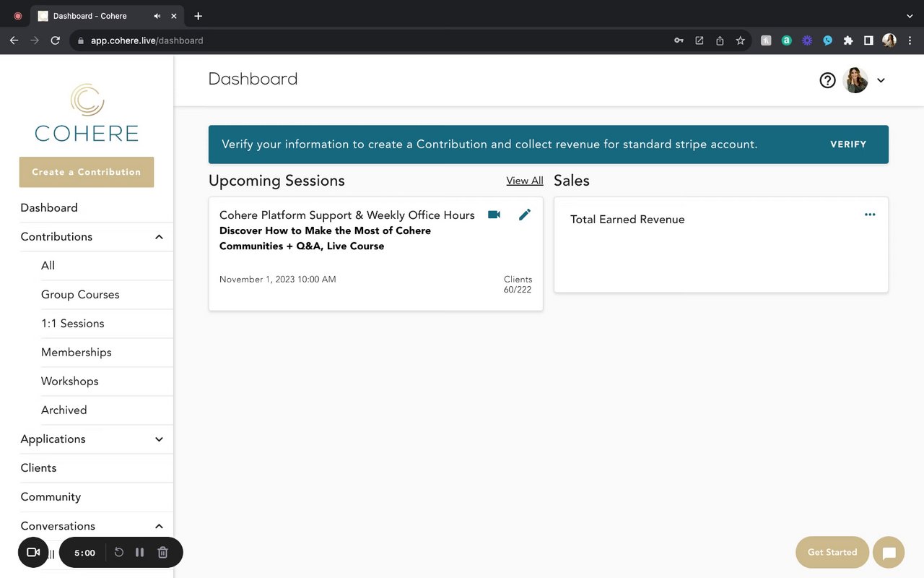Click the recorder camera button
This screenshot has width=924, height=578.
[33, 552]
